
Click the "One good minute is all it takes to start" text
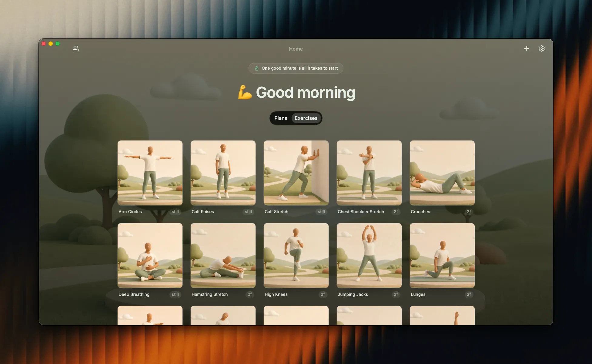click(x=300, y=68)
